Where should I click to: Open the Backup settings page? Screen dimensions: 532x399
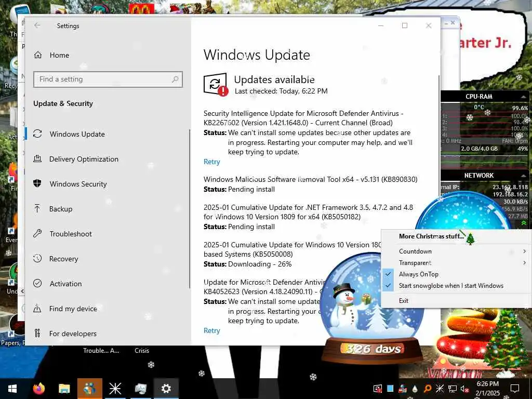coord(61,209)
